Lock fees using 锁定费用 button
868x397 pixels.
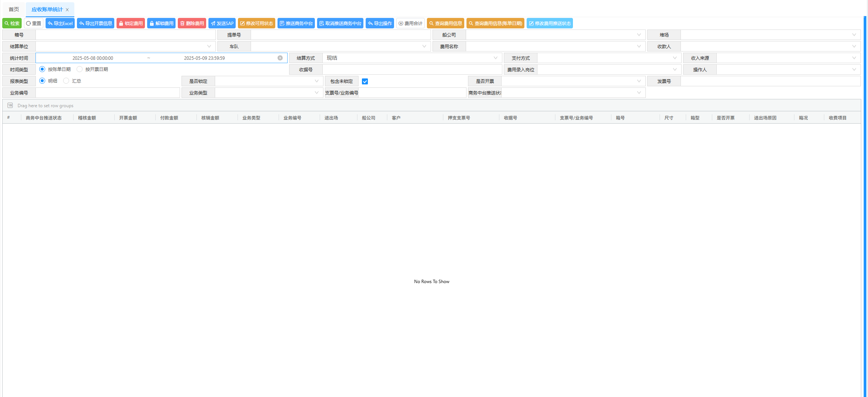pos(131,23)
